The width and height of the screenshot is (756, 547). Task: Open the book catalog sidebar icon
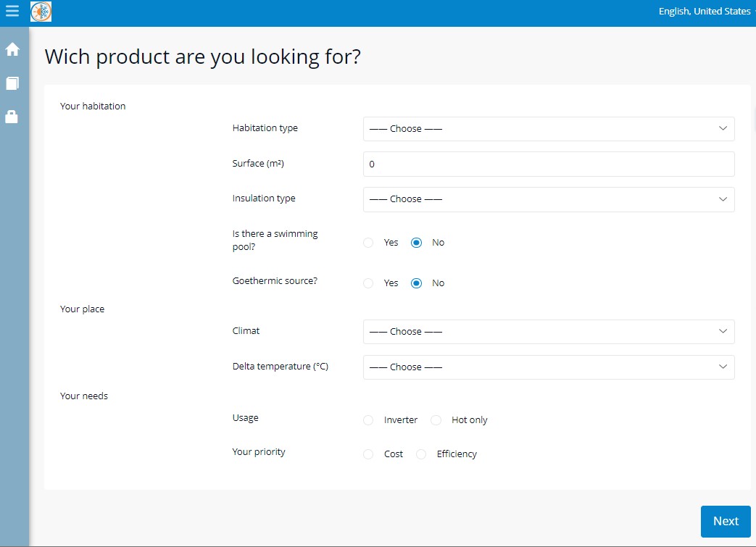pyautogui.click(x=12, y=83)
